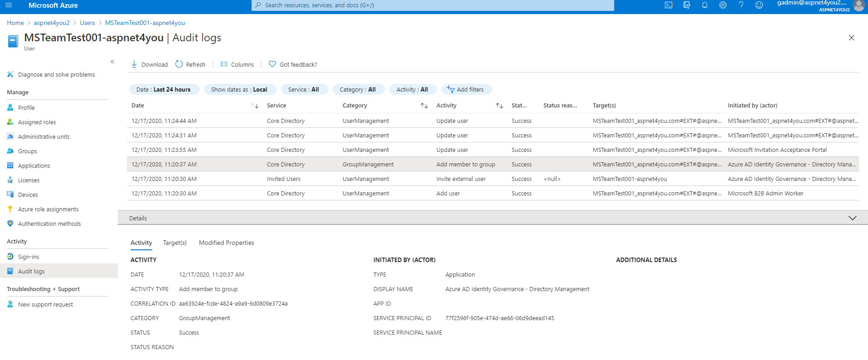The height and width of the screenshot is (360, 868).
Task: Refresh the audit log list
Action: [x=190, y=64]
